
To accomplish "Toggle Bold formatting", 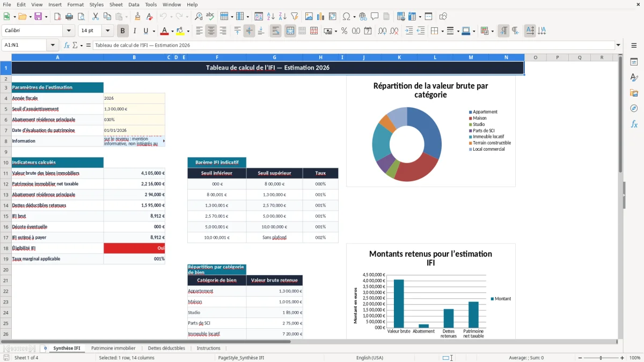I will 123,31.
